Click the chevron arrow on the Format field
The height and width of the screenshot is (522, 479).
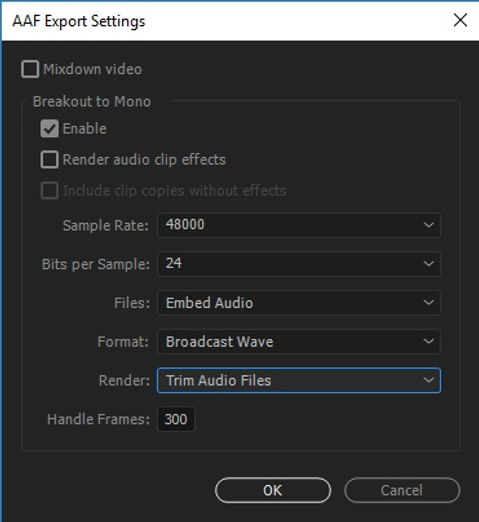point(428,342)
